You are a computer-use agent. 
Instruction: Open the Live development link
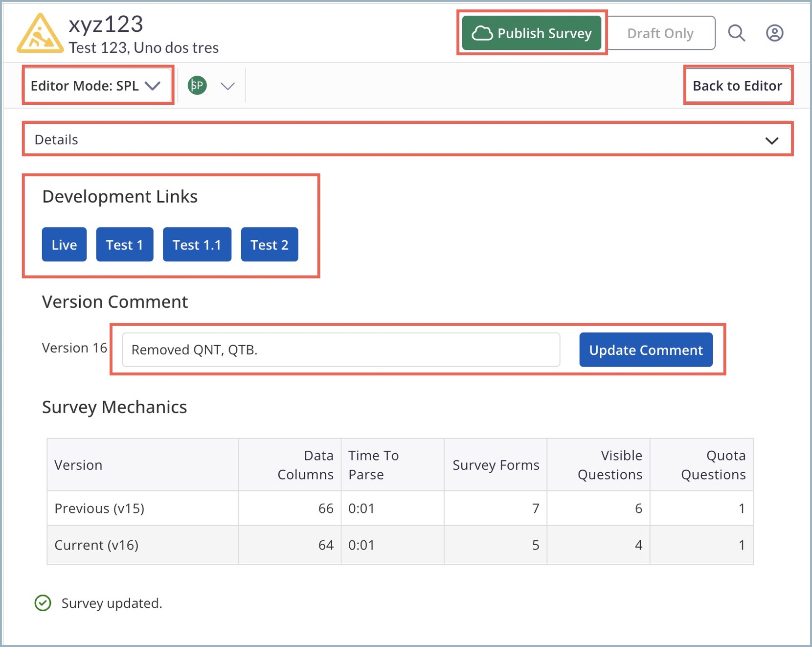pyautogui.click(x=64, y=244)
